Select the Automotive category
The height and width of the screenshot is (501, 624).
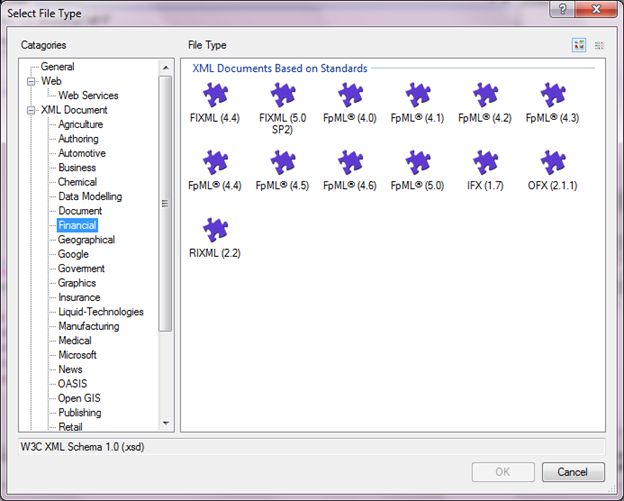[x=82, y=153]
